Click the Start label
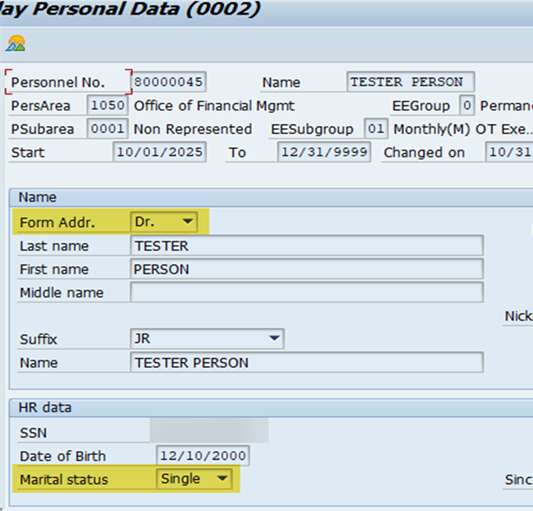Screen dimensions: 533x511 point(28,153)
